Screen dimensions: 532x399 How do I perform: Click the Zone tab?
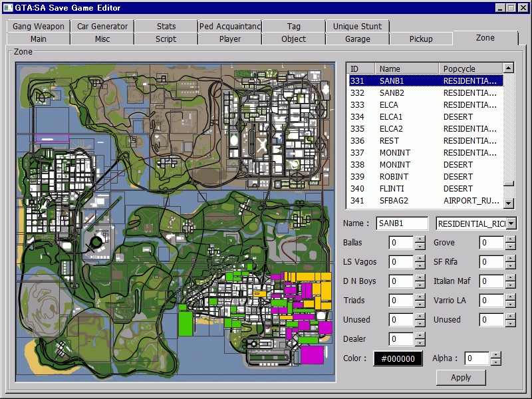point(485,38)
